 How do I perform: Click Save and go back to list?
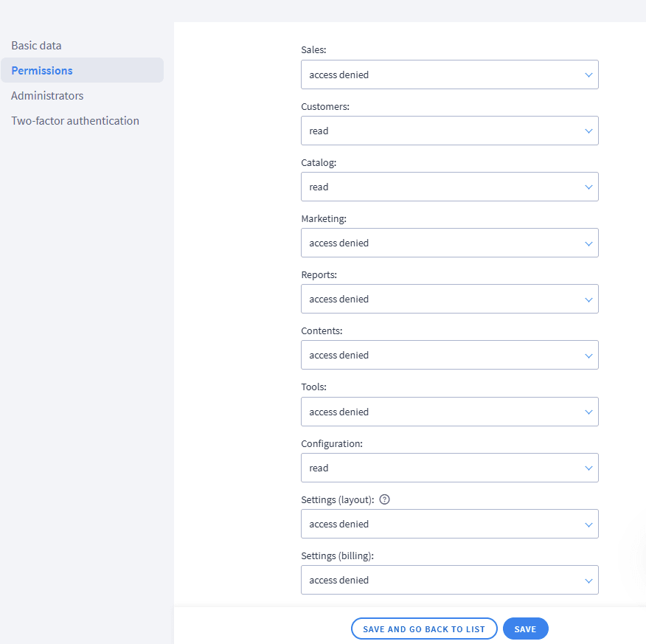[x=424, y=629]
